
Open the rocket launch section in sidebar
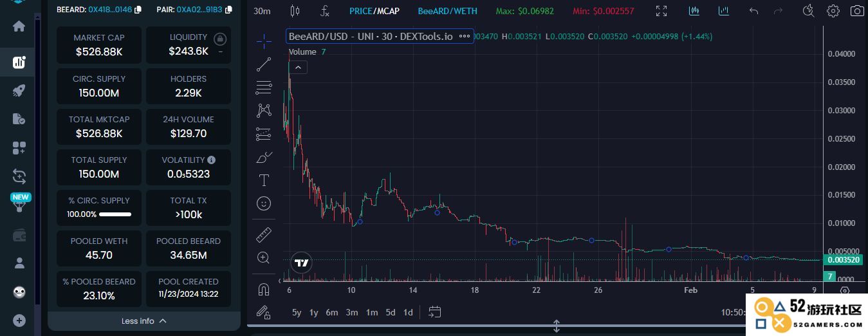[x=19, y=90]
